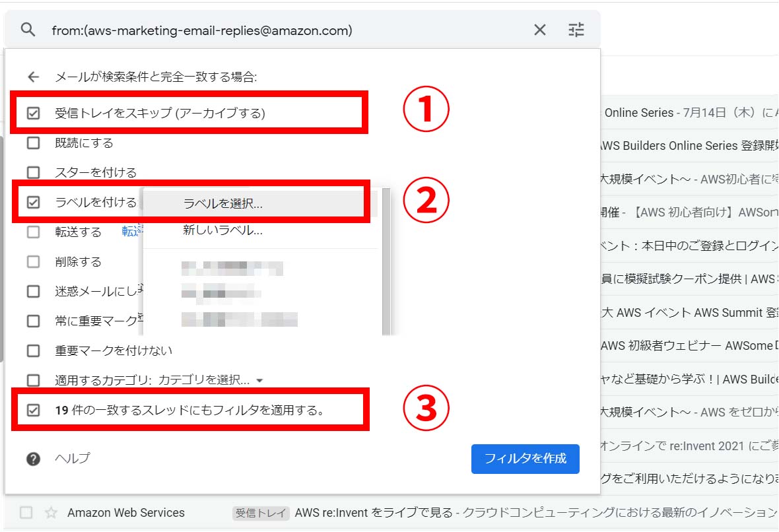
Task: Open AWS Builders Online Series 登録開始 email
Action: click(690, 146)
